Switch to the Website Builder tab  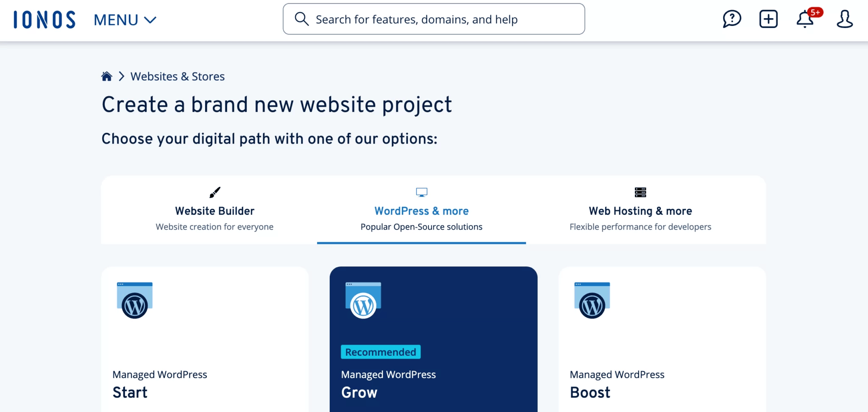[x=214, y=210]
